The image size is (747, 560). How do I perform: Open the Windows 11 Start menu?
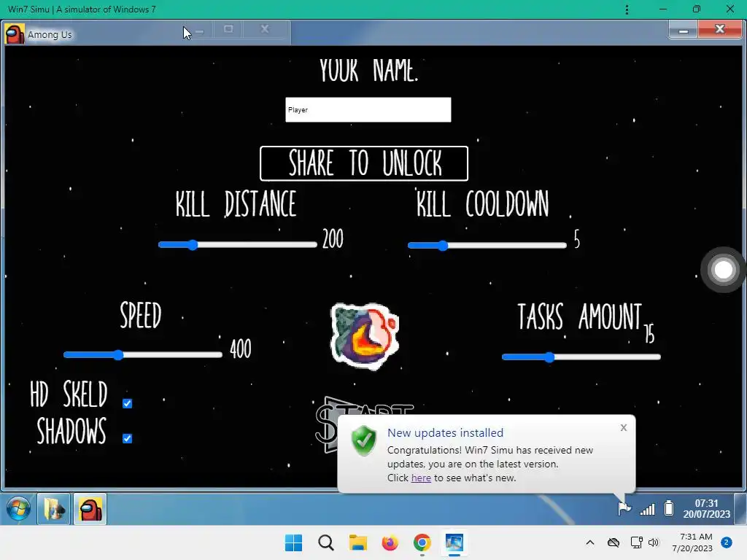[293, 542]
